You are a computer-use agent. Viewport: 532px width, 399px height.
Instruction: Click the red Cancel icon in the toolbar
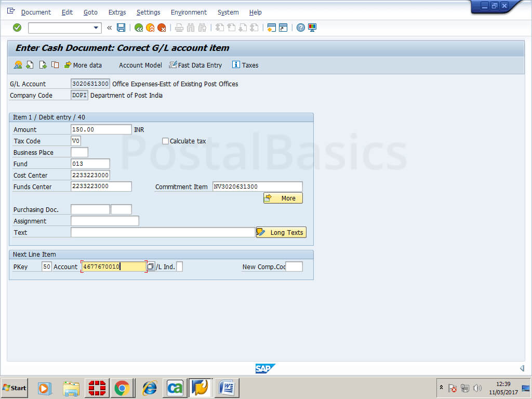pos(162,28)
